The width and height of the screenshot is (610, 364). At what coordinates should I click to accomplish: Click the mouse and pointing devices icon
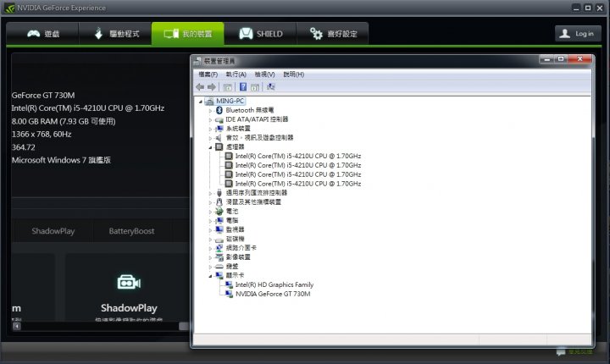[x=219, y=201]
